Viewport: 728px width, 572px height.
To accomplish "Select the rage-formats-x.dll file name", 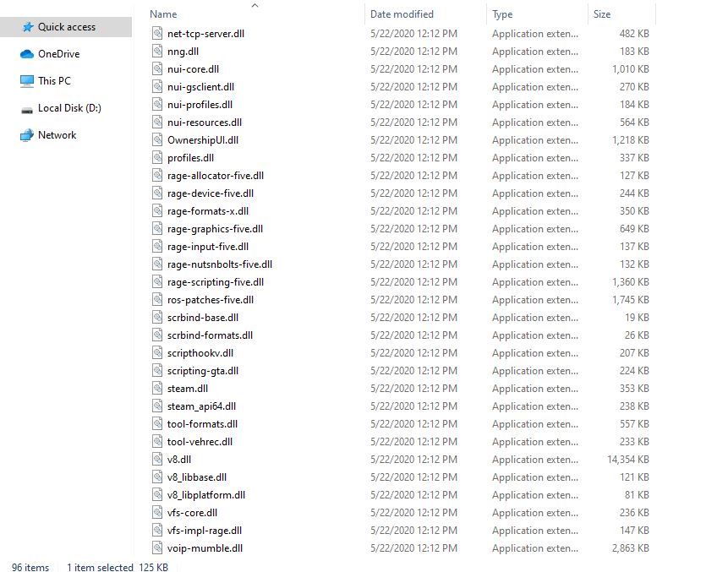I will pos(208,211).
